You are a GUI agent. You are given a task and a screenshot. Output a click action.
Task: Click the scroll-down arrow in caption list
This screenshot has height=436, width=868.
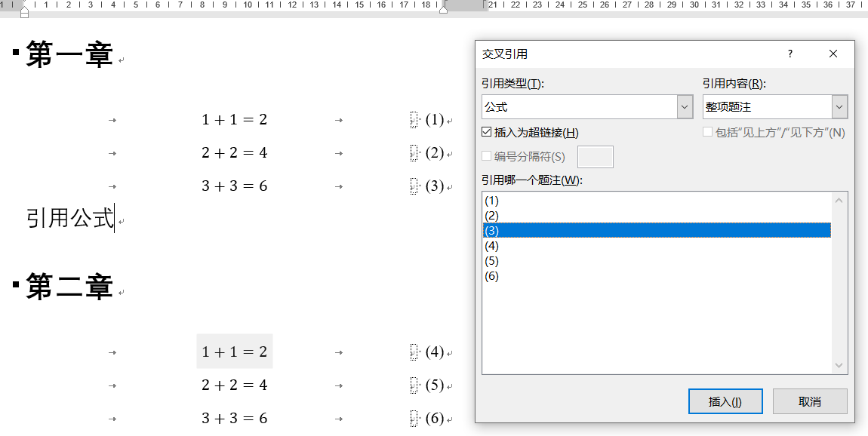pos(839,364)
